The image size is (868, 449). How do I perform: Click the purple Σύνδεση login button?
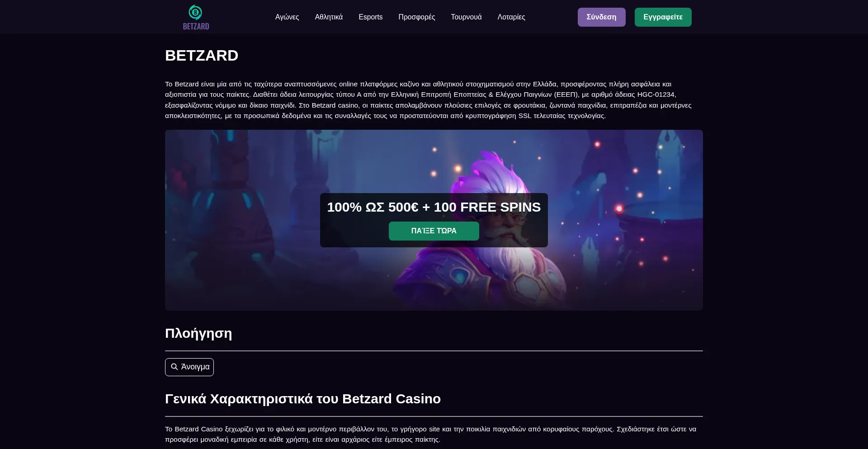point(601,17)
